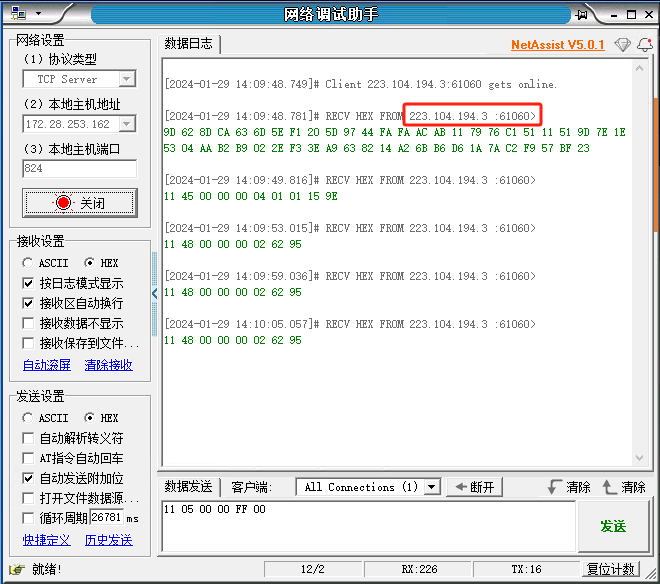Click up-arrow 清除 button
This screenshot has height=584, width=660.
[624, 487]
